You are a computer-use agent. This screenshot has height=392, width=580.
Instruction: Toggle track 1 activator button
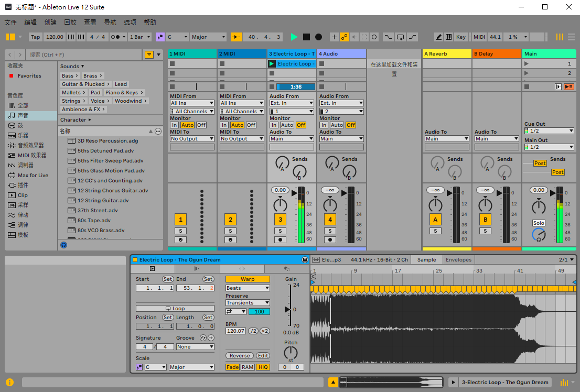[180, 219]
